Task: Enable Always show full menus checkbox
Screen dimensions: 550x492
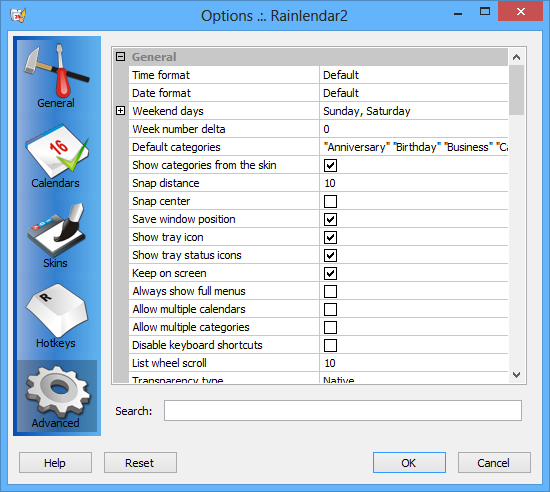Action: [330, 291]
